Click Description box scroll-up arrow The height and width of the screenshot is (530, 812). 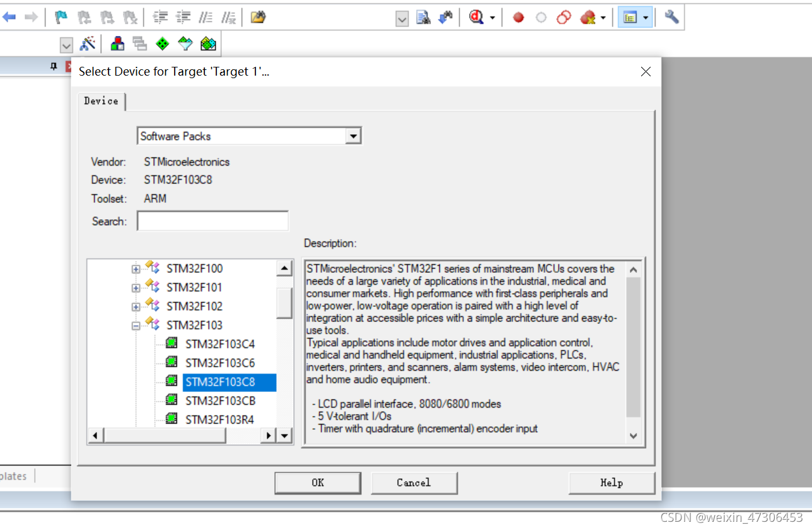coord(634,270)
